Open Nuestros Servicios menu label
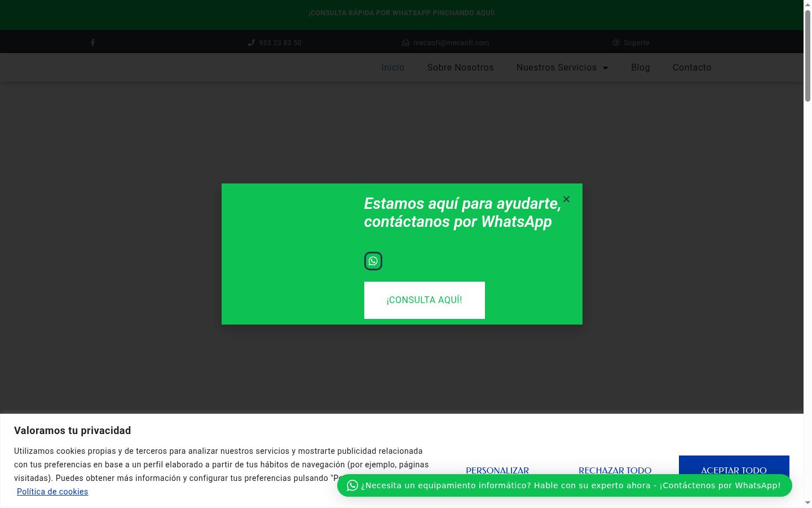Screen dimensions: 812x508 pyautogui.click(x=557, y=68)
